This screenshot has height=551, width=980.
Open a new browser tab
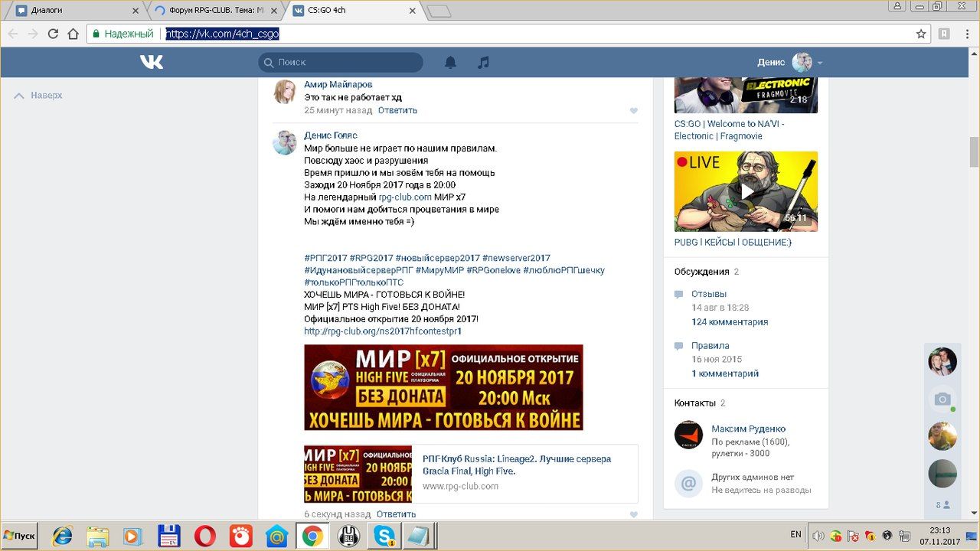(x=439, y=11)
